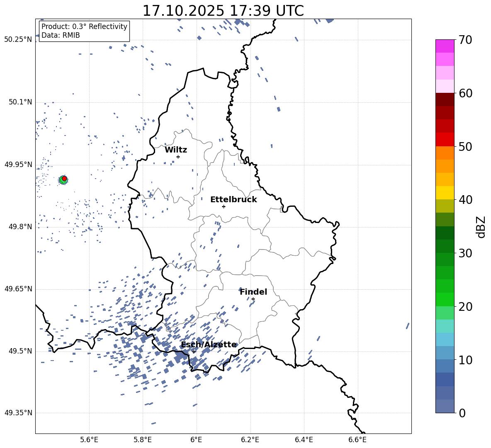Image resolution: width=491 pixels, height=448 pixels.
Task: Pick the dark maroon colorbar band below 60
Action: coord(445,99)
